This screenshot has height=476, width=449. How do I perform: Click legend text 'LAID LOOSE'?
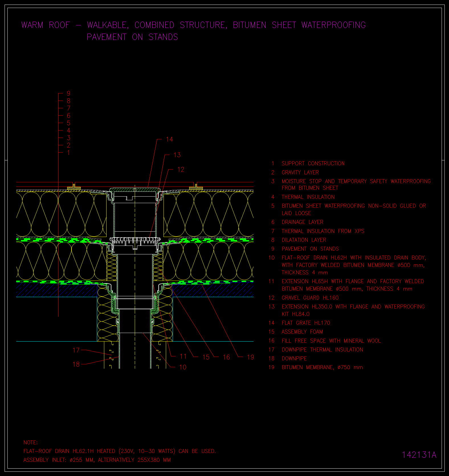pyautogui.click(x=296, y=213)
